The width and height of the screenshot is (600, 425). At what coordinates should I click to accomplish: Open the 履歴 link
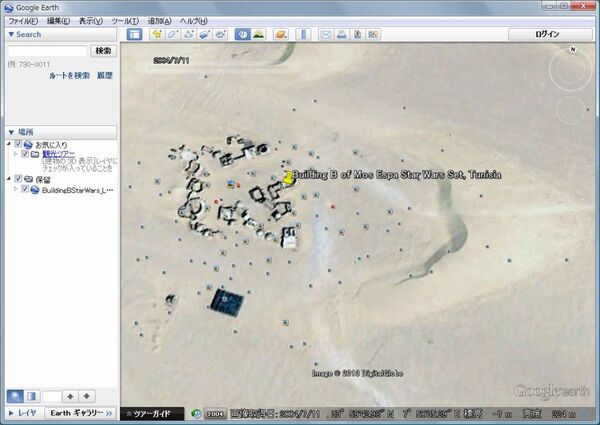tap(104, 75)
